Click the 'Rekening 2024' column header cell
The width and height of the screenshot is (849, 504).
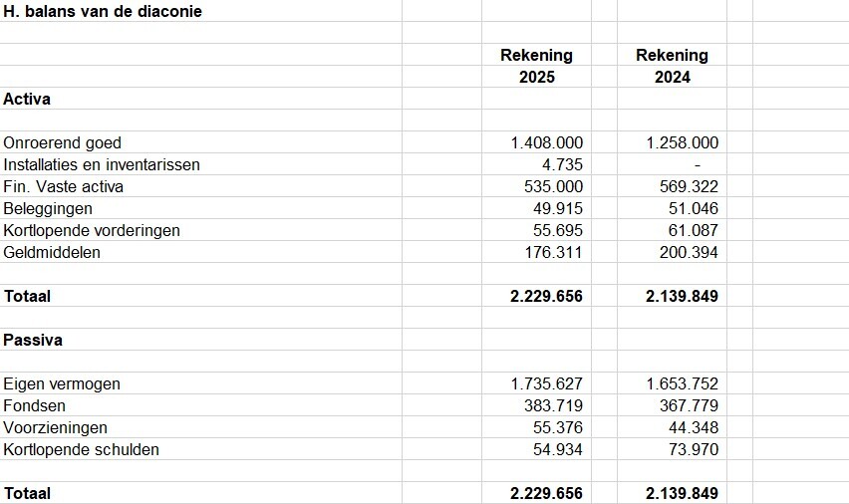(x=672, y=66)
